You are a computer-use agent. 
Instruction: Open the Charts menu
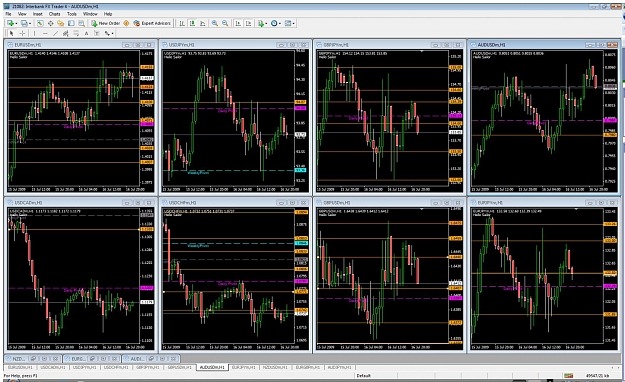click(55, 14)
